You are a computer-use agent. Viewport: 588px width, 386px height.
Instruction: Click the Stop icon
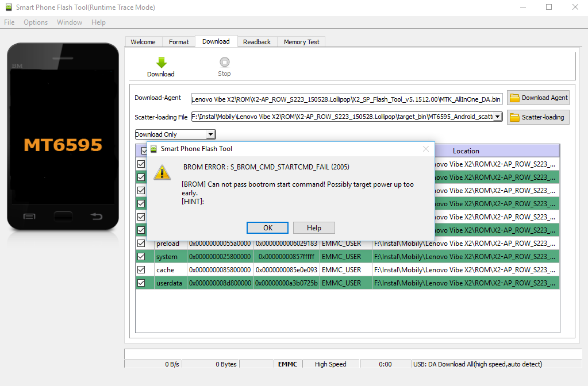click(224, 62)
